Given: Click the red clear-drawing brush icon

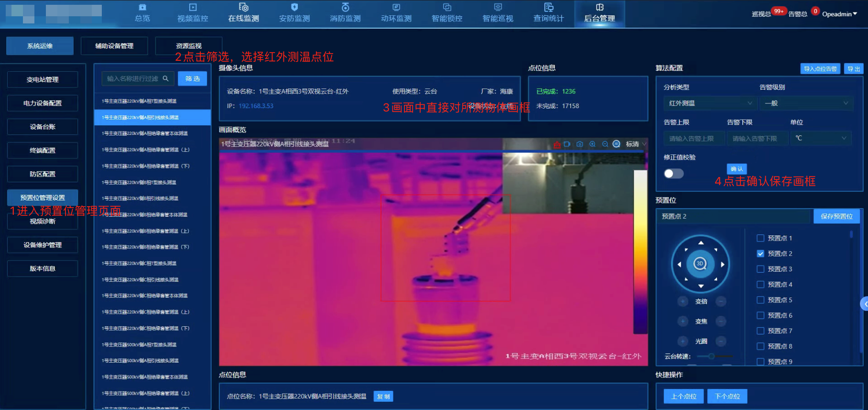Looking at the screenshot, I should click(557, 144).
